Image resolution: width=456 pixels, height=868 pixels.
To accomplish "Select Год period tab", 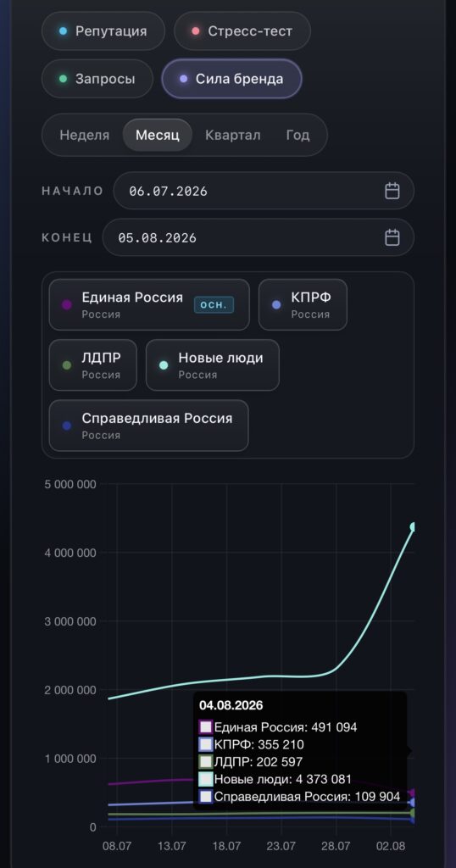I will click(x=298, y=135).
